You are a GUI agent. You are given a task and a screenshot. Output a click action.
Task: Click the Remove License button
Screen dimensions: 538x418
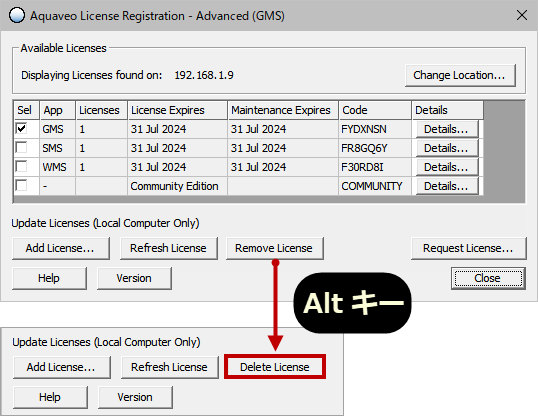click(274, 248)
